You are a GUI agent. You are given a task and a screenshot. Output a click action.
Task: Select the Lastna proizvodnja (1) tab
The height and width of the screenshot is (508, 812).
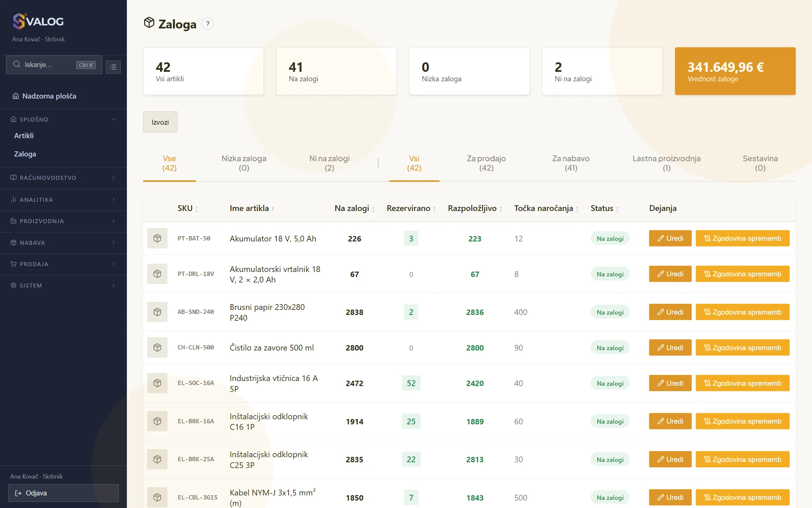point(667,163)
